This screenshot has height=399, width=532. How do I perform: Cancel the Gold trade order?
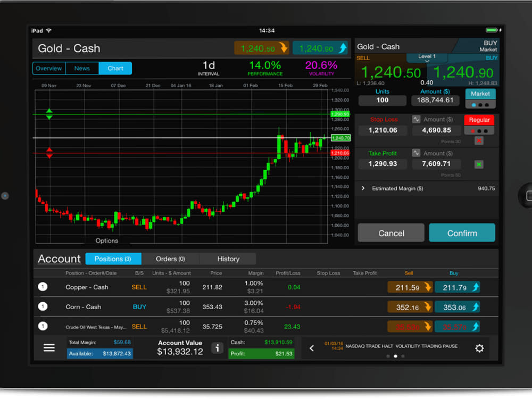tap(391, 232)
